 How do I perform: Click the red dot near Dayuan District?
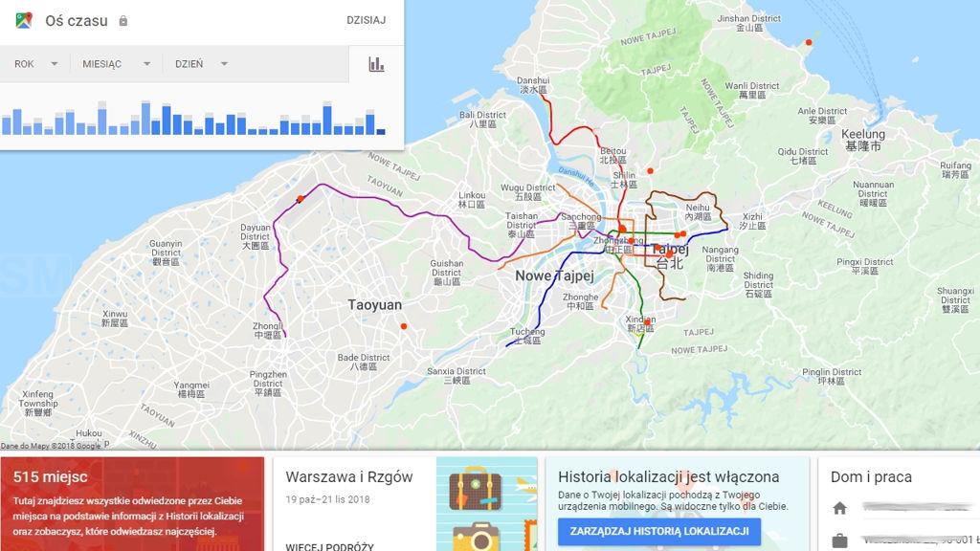[300, 199]
